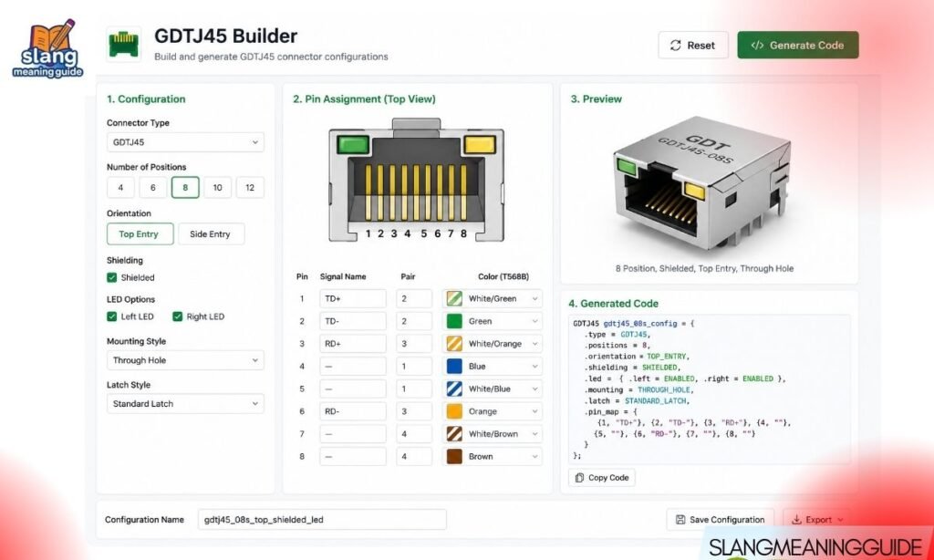This screenshot has height=560, width=934.
Task: Click the top-view connector pin diagram
Action: click(x=416, y=180)
